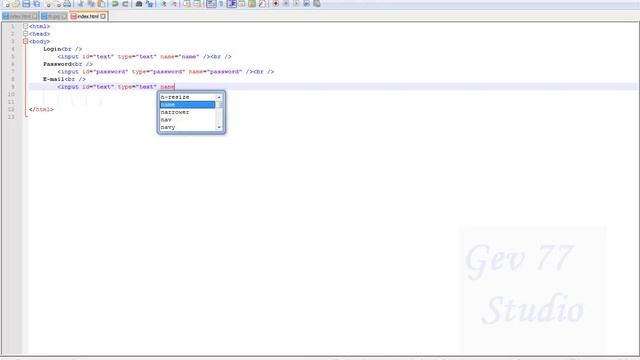Toggle synchronized vertical scrolling
The image size is (640, 360).
(187, 4)
